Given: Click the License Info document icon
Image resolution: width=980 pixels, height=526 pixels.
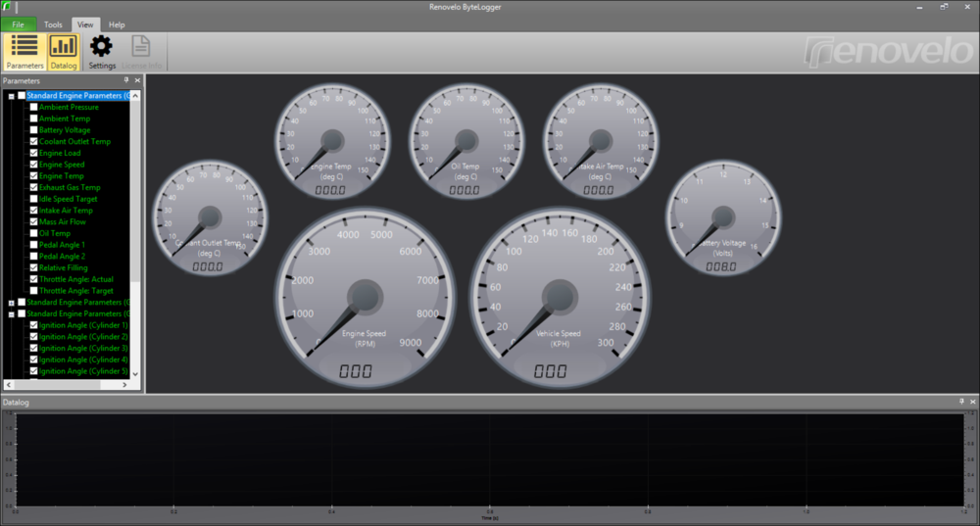Looking at the screenshot, I should (x=141, y=52).
